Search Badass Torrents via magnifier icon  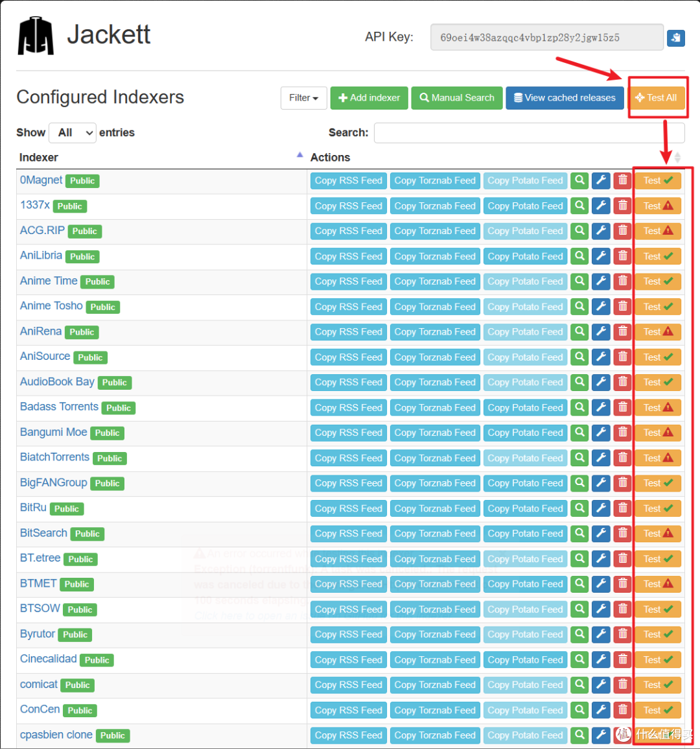pyautogui.click(x=579, y=407)
